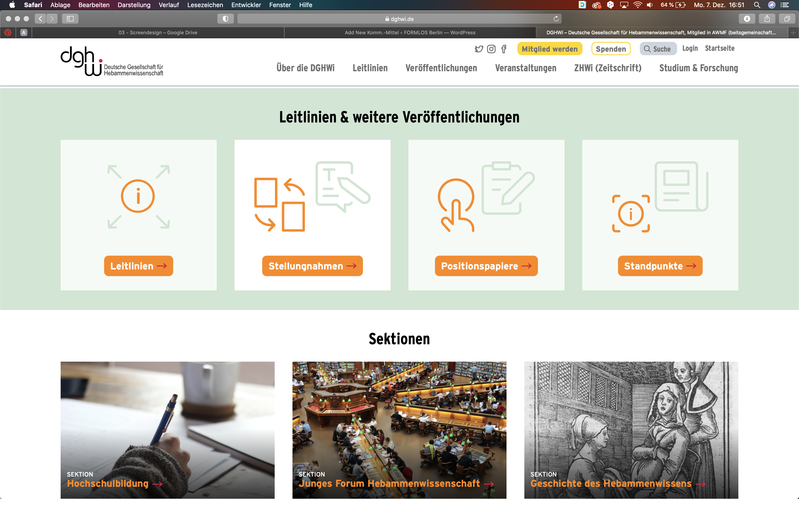The height and width of the screenshot is (532, 799).
Task: Expand the Über die DGHWi menu
Action: click(x=305, y=68)
